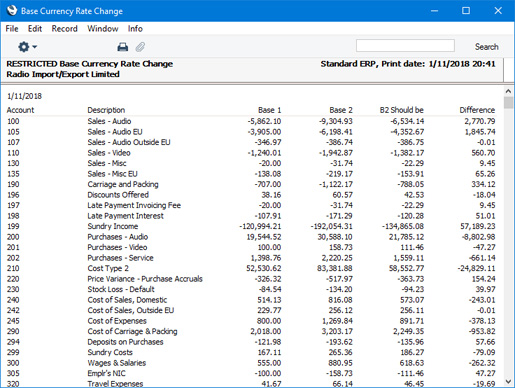This screenshot has height=388, width=515.
Task: Click Carriage and Packing description
Action: (x=123, y=184)
